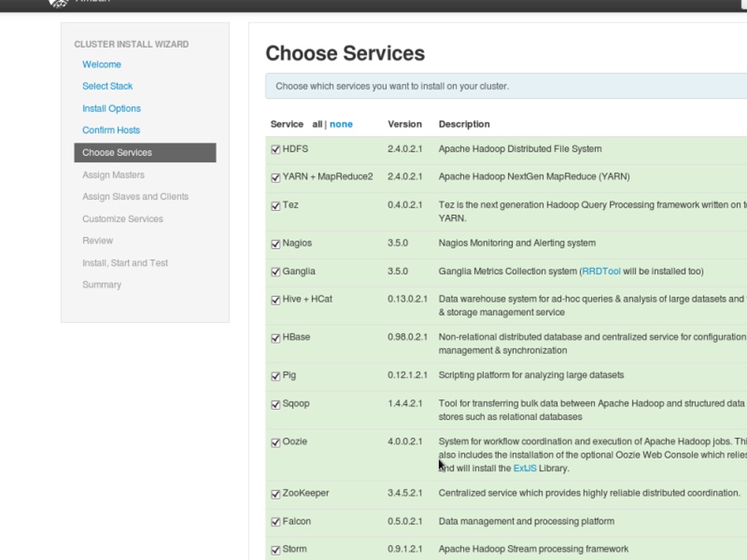Click the Review wizard step
This screenshot has width=747, height=560.
[x=98, y=241]
